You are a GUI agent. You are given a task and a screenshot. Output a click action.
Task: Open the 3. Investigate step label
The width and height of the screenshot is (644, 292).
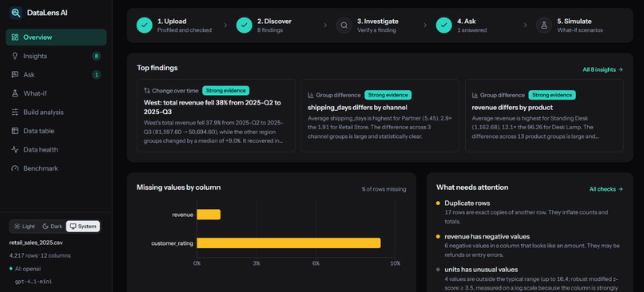click(377, 22)
